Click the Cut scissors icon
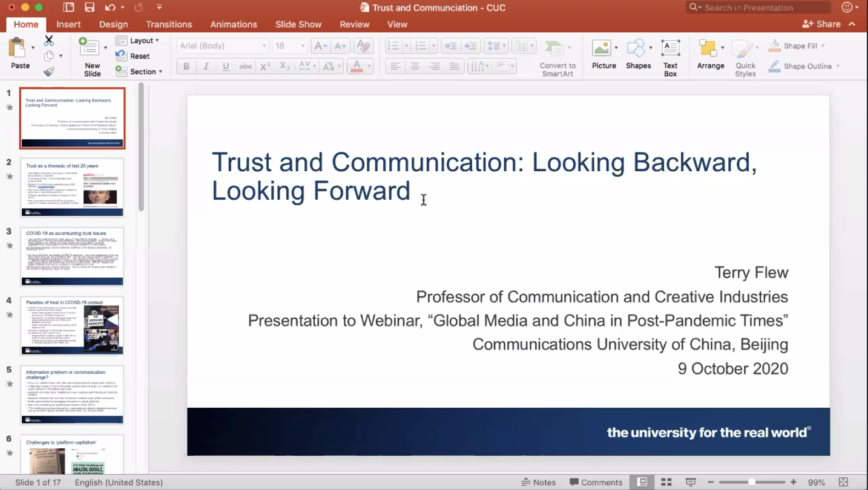This screenshot has width=868, height=490. pyautogui.click(x=49, y=41)
